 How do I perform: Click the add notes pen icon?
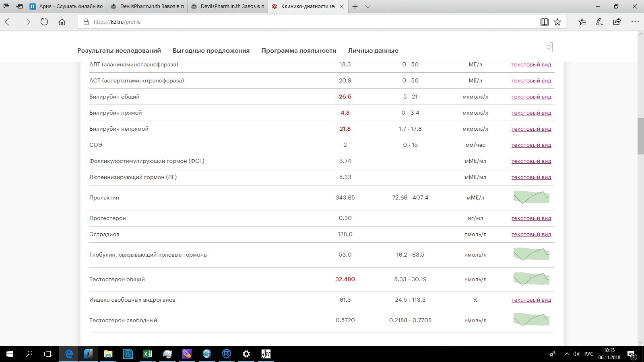coord(599,22)
